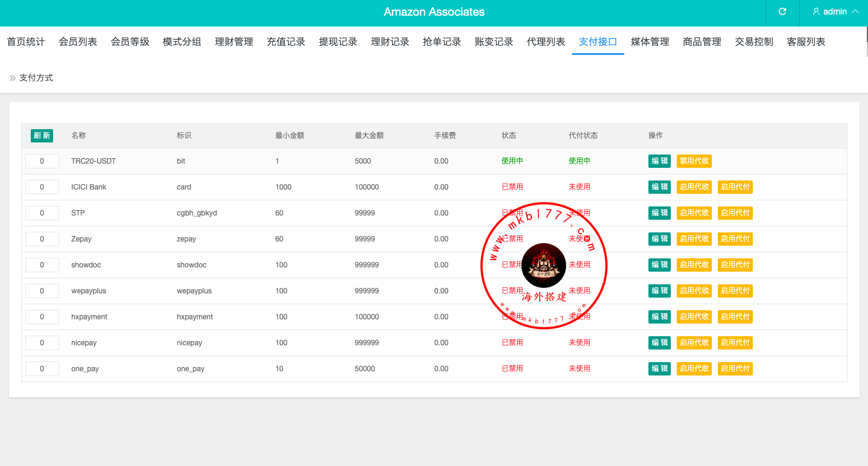The image size is (868, 466).
Task: Click the 使用中 status of TRC20-USDT
Action: [512, 161]
